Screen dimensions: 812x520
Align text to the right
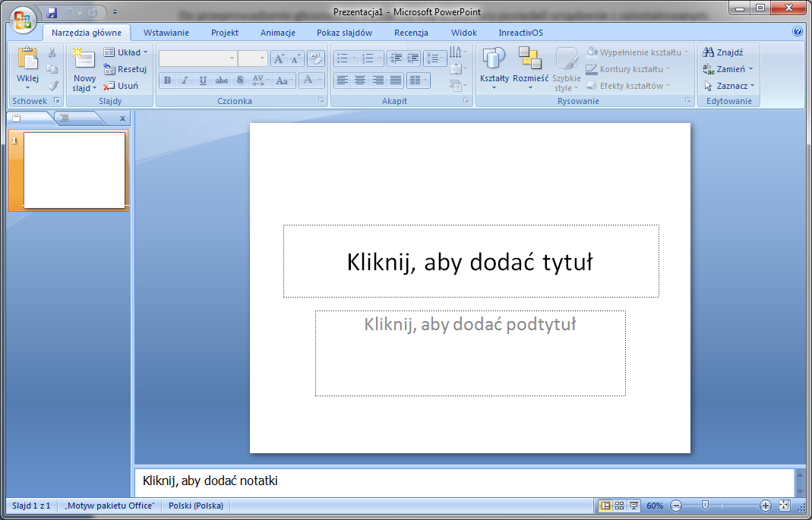pos(378,80)
